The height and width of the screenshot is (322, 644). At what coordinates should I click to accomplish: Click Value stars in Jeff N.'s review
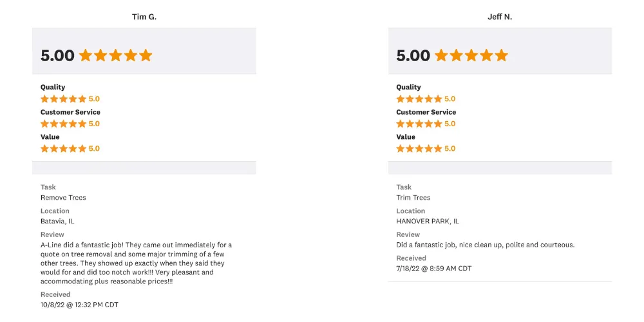pos(419,148)
